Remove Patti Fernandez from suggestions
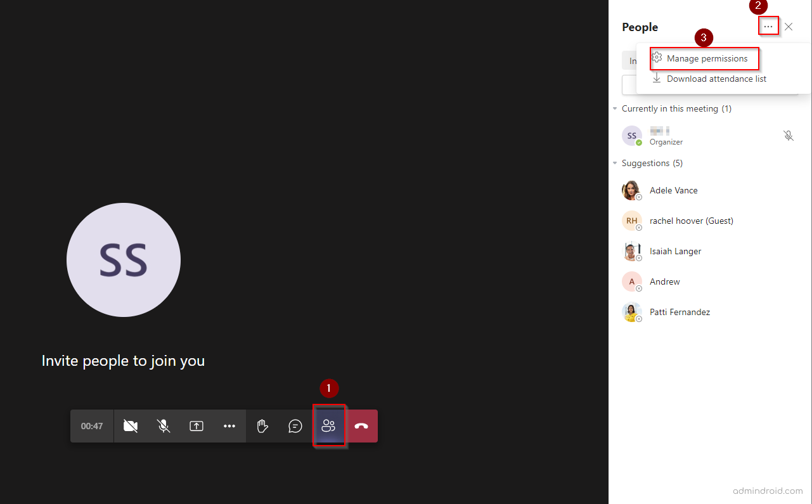Image resolution: width=812 pixels, height=504 pixels. pyautogui.click(x=638, y=319)
